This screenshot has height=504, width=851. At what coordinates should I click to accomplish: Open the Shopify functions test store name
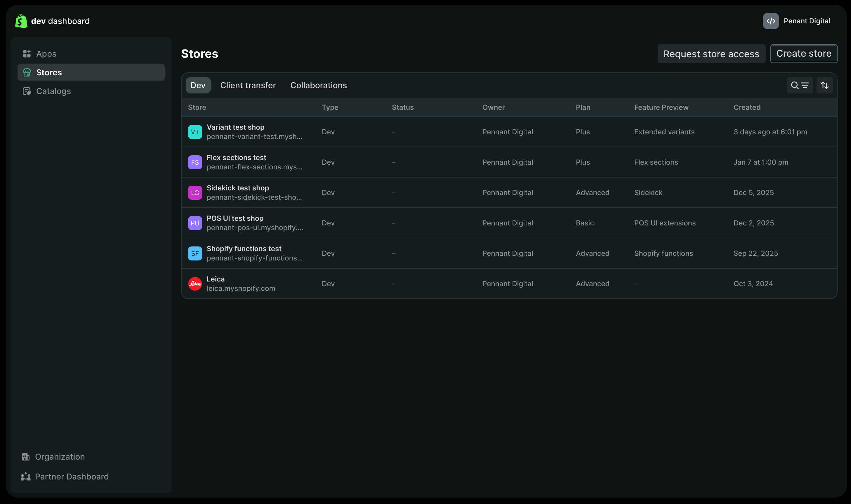244,248
